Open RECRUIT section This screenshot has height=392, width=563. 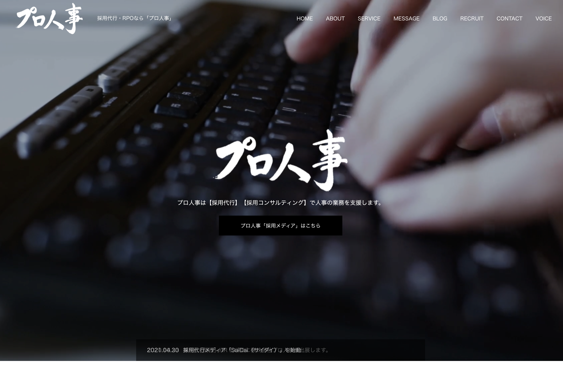tap(471, 18)
